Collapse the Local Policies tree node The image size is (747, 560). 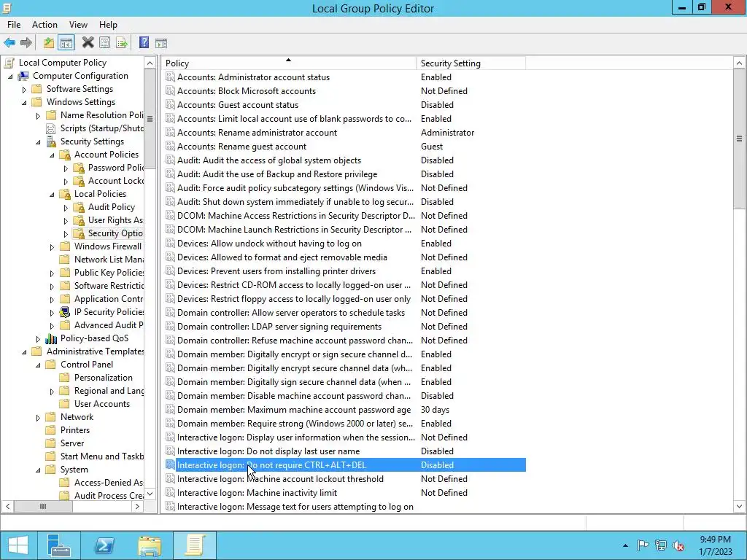point(52,194)
